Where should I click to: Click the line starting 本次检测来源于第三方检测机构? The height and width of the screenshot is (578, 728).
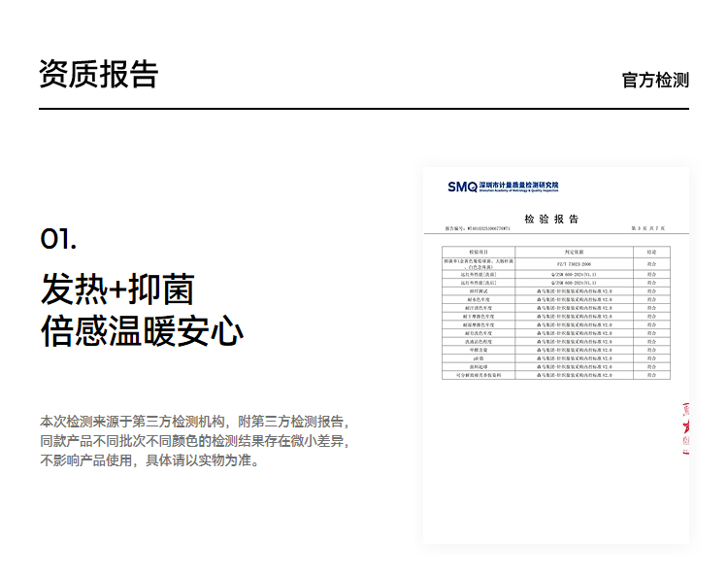[194, 422]
